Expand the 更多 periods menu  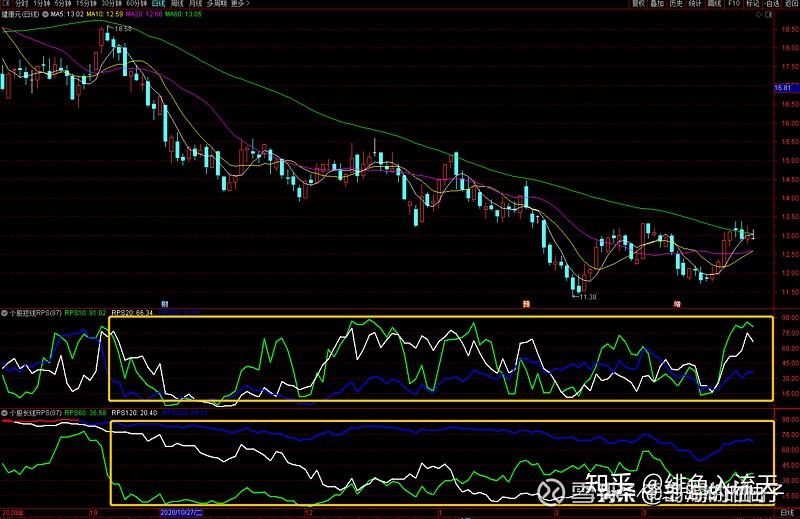click(x=240, y=3)
